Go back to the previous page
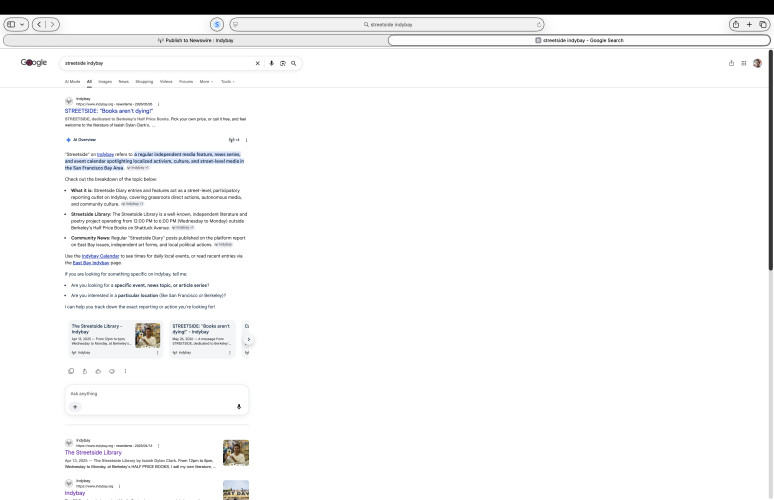774x500 pixels. pos(39,24)
